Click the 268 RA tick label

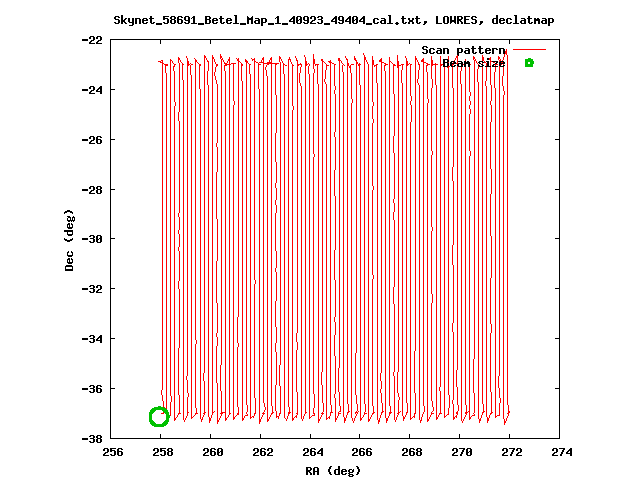click(x=411, y=452)
